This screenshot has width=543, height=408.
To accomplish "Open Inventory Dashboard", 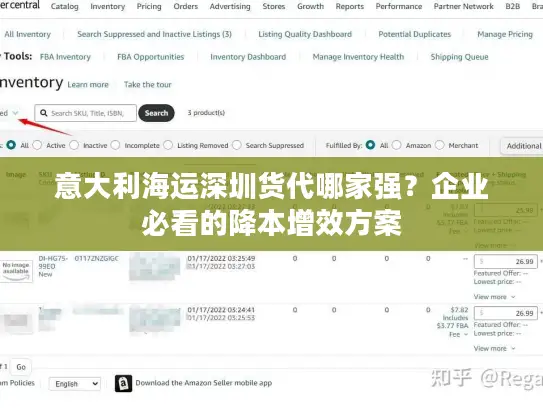I will point(248,57).
